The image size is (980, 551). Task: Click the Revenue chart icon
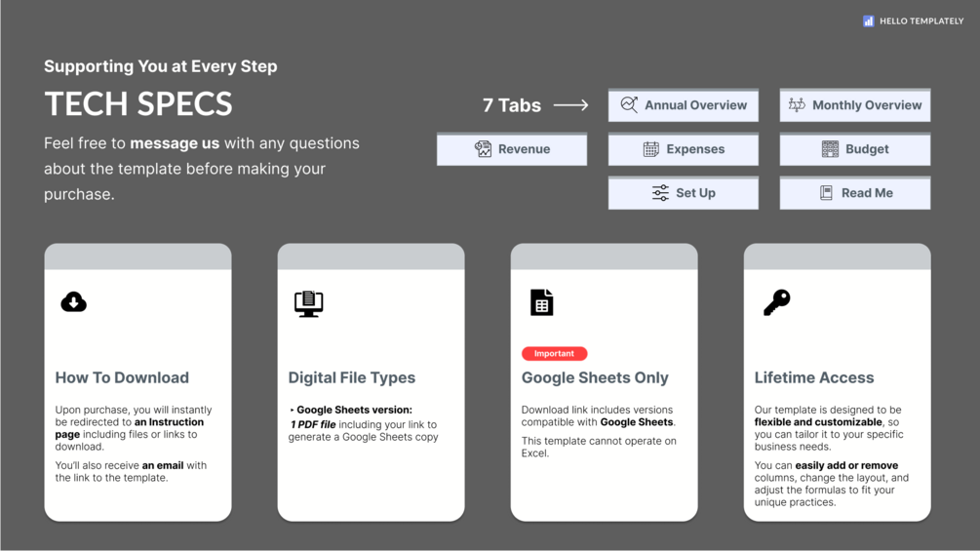click(x=483, y=148)
